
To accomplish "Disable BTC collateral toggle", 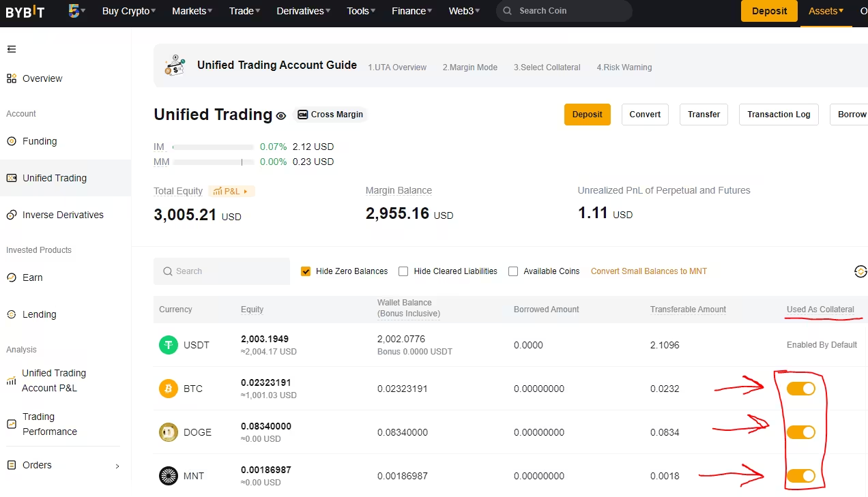I will point(801,389).
